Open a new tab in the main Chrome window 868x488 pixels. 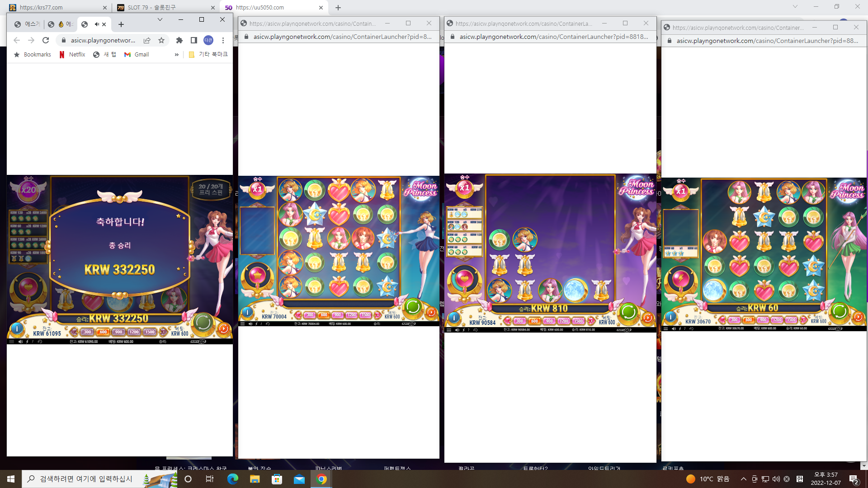pos(338,7)
